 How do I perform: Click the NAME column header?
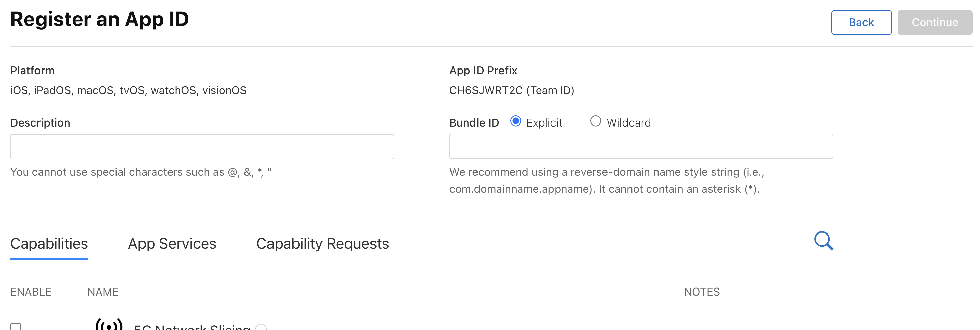click(x=103, y=292)
